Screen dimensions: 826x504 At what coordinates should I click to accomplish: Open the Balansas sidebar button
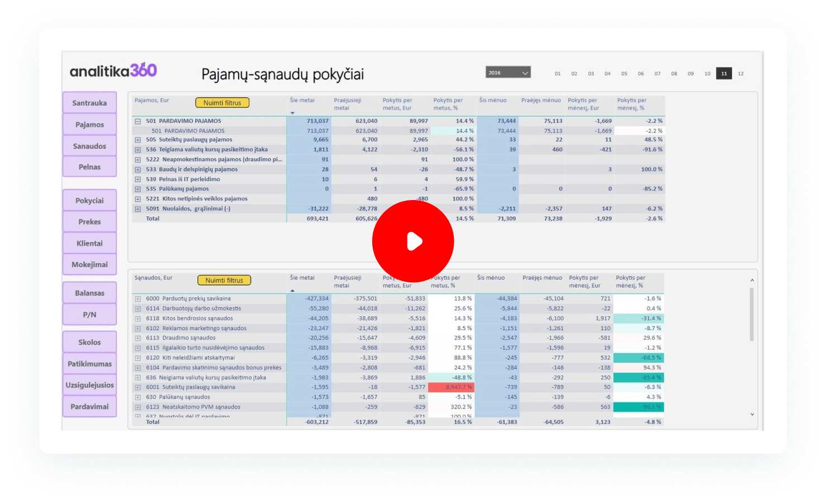[89, 293]
